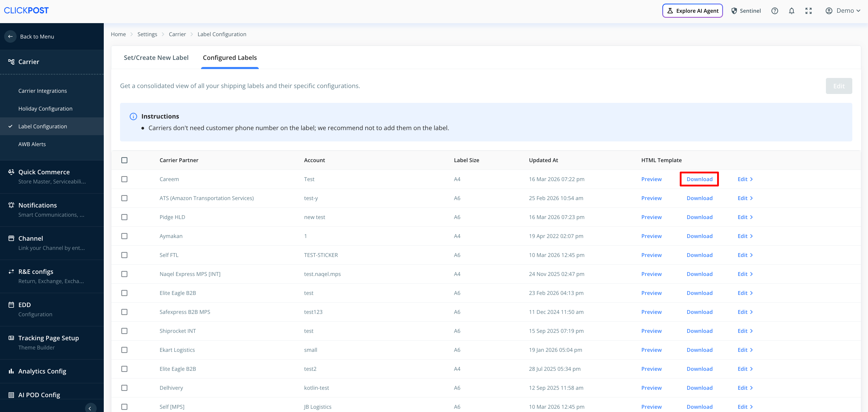Click the Tracking Page Setup sidebar icon
Viewport: 868px width, 412px height.
click(11, 338)
